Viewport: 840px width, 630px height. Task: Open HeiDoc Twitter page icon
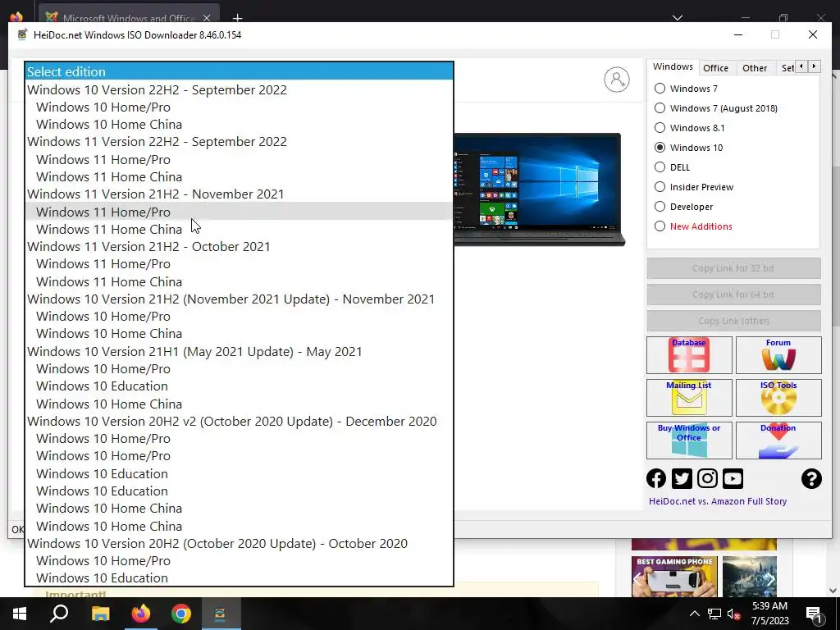[x=682, y=478]
